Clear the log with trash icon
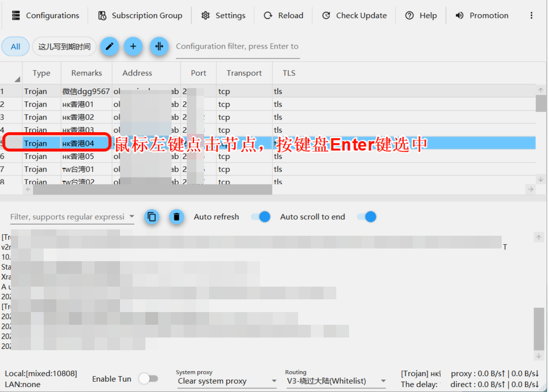This screenshot has width=549, height=392. click(x=177, y=217)
